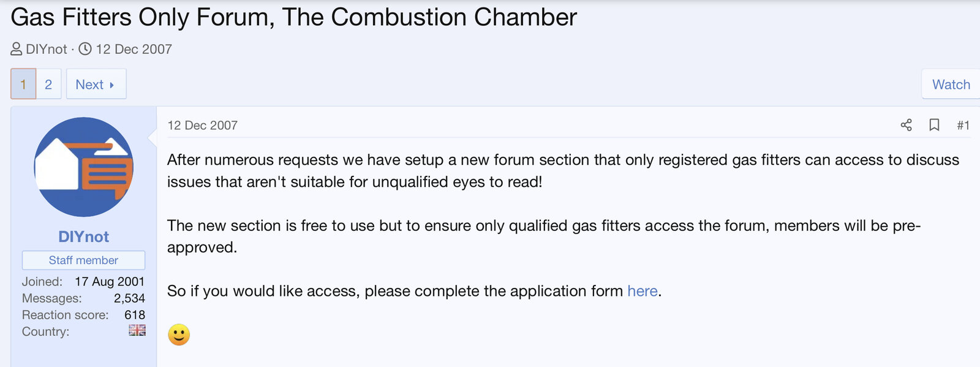This screenshot has height=367, width=980.
Task: Click the #1 post number link
Action: click(x=963, y=125)
